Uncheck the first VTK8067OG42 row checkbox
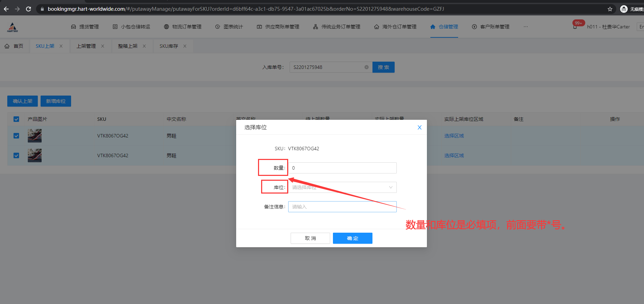The height and width of the screenshot is (304, 644). [x=16, y=136]
